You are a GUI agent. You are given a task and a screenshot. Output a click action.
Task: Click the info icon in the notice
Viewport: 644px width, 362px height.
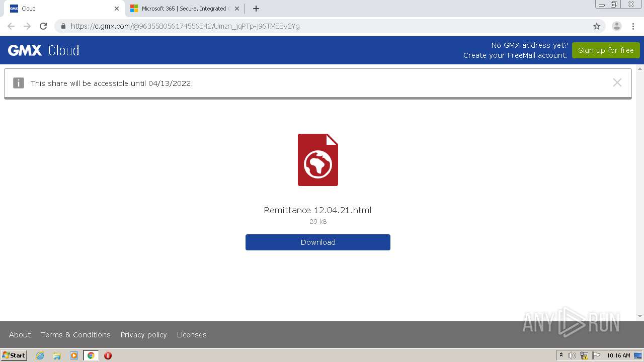point(19,83)
